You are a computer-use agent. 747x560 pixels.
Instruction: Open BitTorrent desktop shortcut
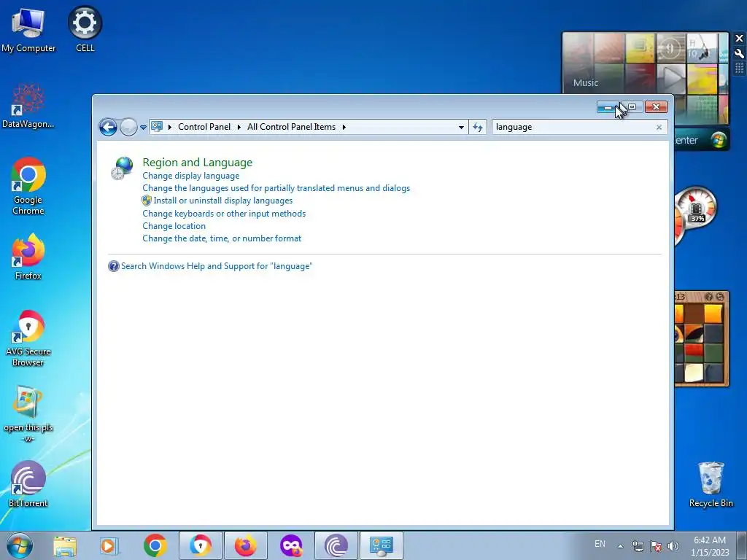[28, 484]
